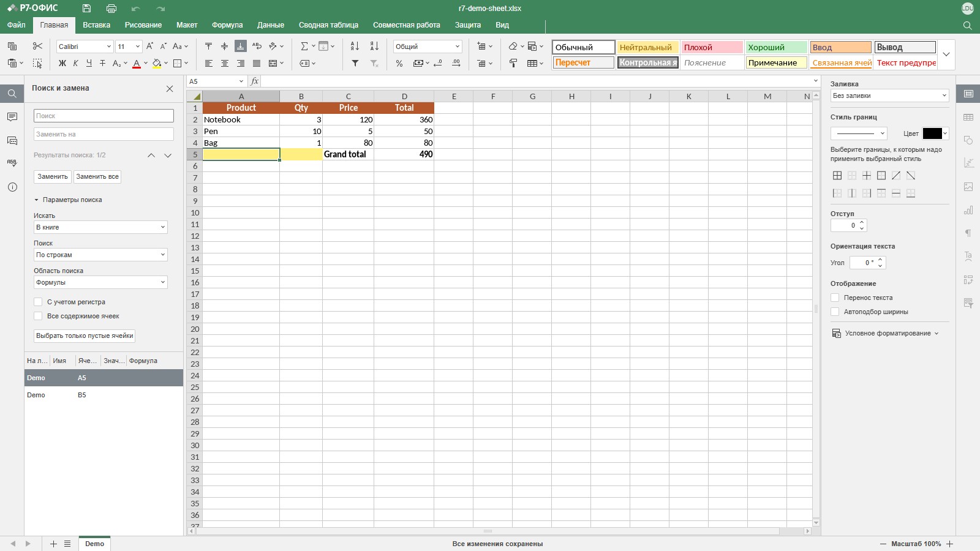The width and height of the screenshot is (980, 551).
Task: Expand the 'Условное форматирование' menu
Action: click(x=885, y=334)
